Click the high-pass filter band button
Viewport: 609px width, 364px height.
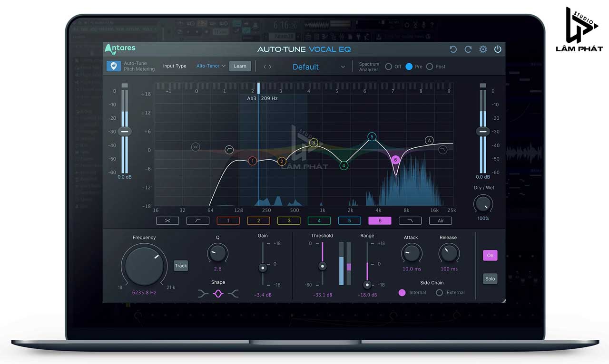pos(198,220)
